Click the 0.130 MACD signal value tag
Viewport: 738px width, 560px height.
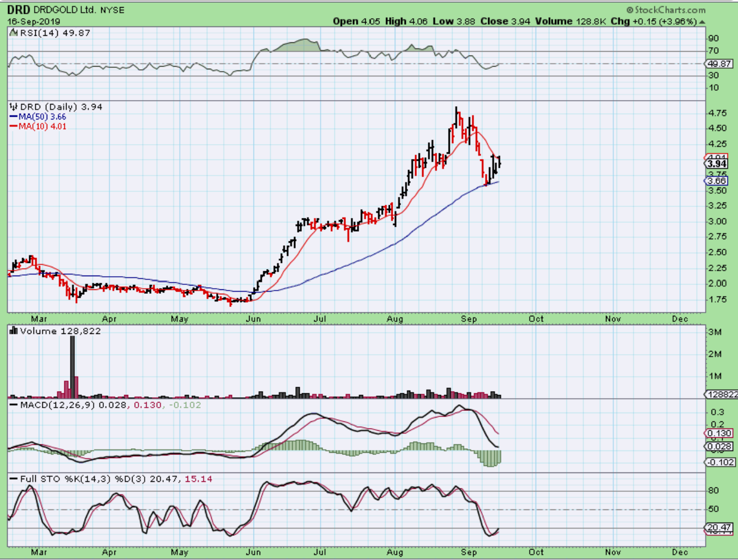[x=720, y=433]
